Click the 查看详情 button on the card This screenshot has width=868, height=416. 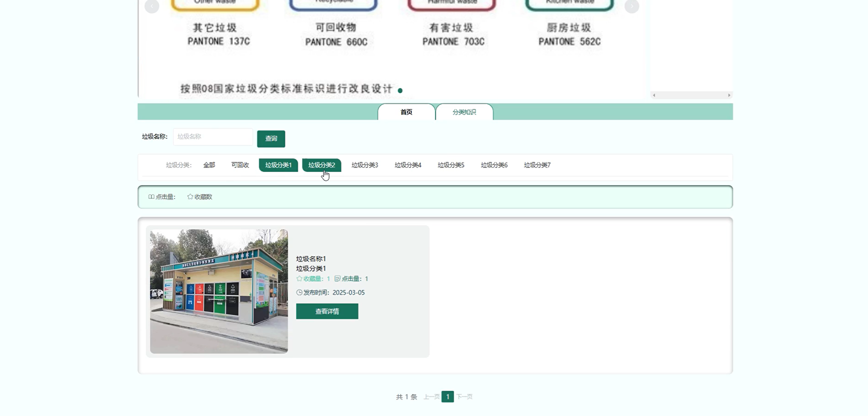327,311
